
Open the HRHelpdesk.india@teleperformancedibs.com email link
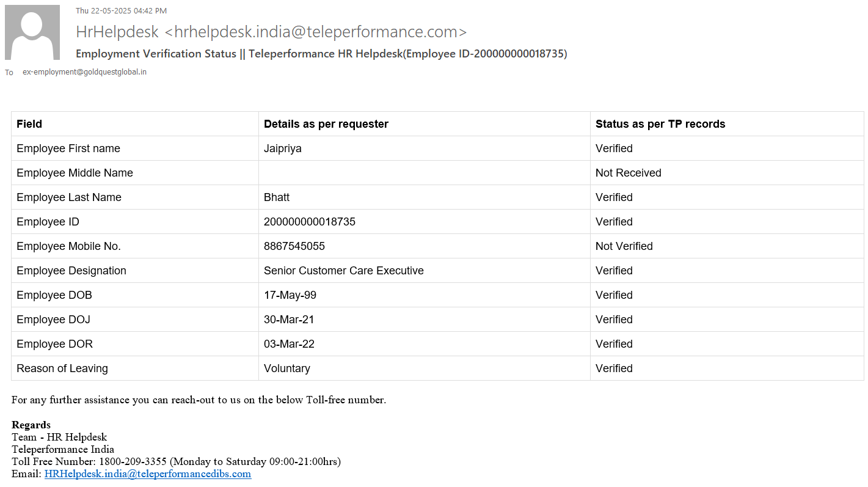click(x=148, y=474)
